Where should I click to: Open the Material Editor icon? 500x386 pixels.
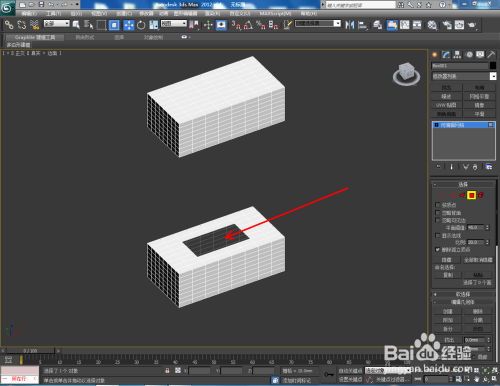(432, 25)
